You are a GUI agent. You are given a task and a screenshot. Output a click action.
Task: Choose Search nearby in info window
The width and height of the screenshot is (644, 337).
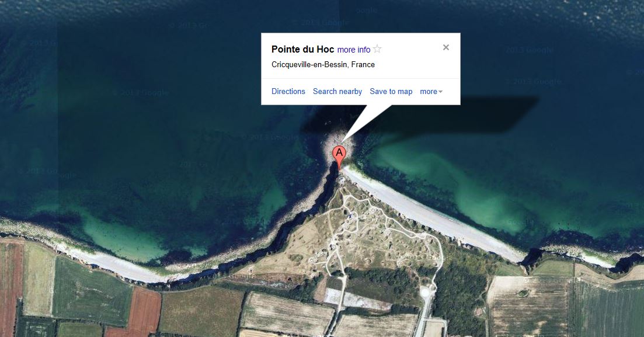(337, 91)
